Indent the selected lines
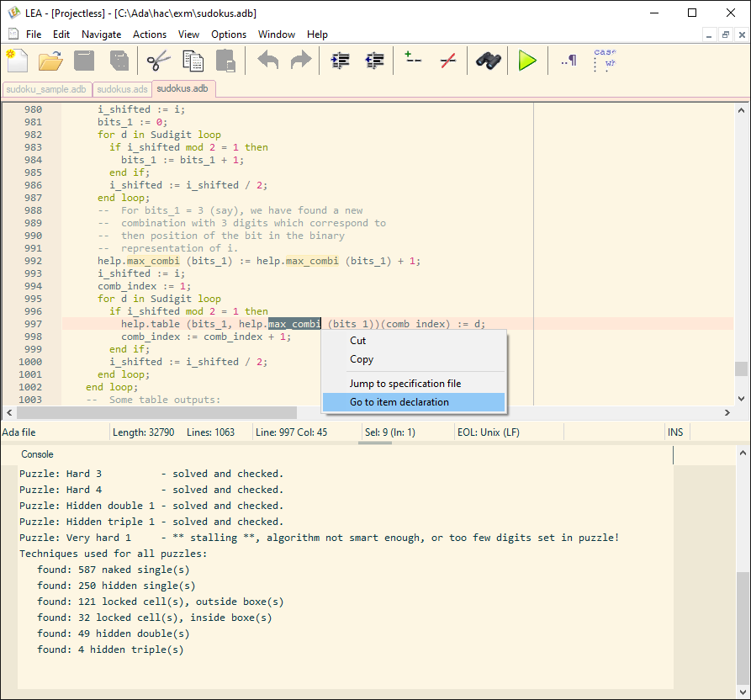This screenshot has height=700, width=751. (340, 60)
